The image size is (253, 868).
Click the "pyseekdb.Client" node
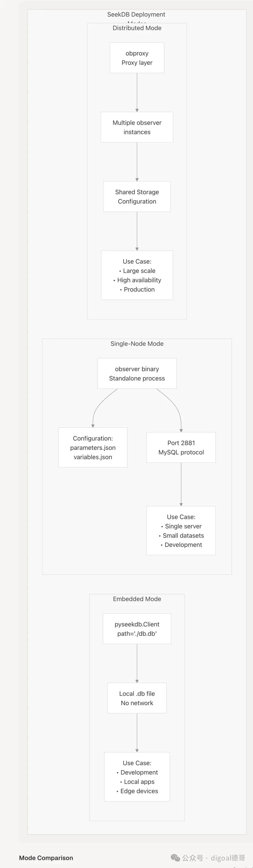[137, 628]
